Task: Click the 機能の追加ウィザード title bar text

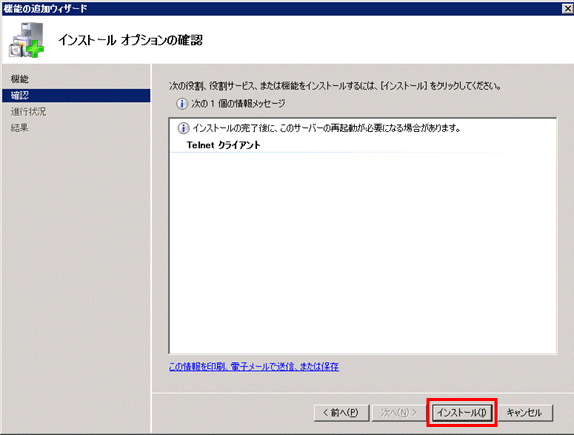Action: pyautogui.click(x=45, y=8)
